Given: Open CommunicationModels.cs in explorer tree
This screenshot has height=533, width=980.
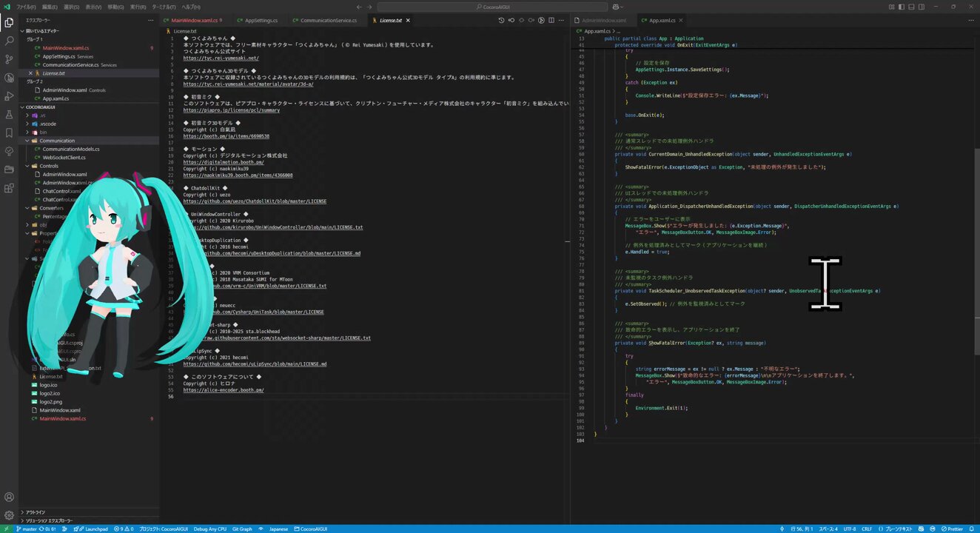Looking at the screenshot, I should (71, 149).
